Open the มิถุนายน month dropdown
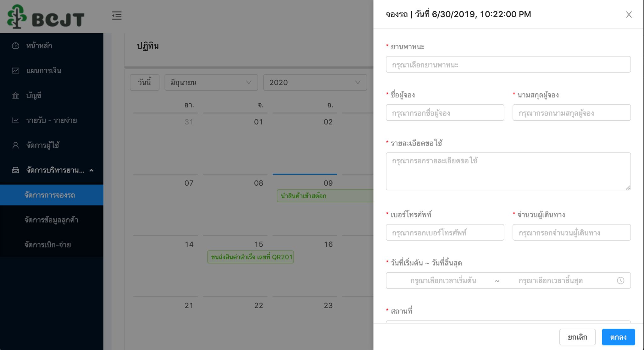The image size is (644, 350). (211, 83)
